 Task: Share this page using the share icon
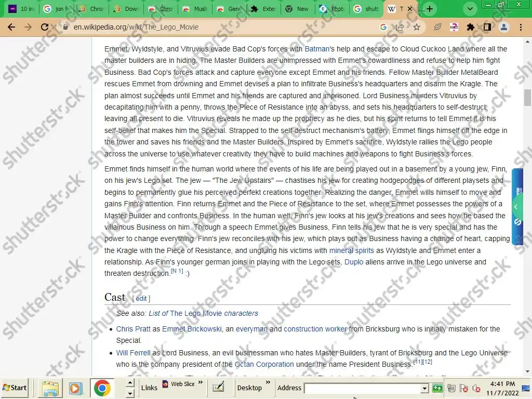(x=400, y=27)
